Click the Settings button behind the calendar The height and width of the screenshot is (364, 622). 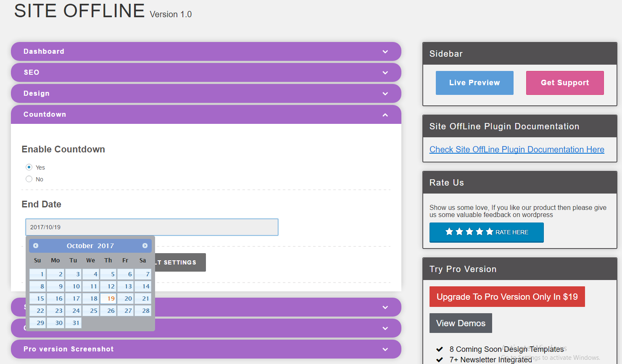[180, 262]
